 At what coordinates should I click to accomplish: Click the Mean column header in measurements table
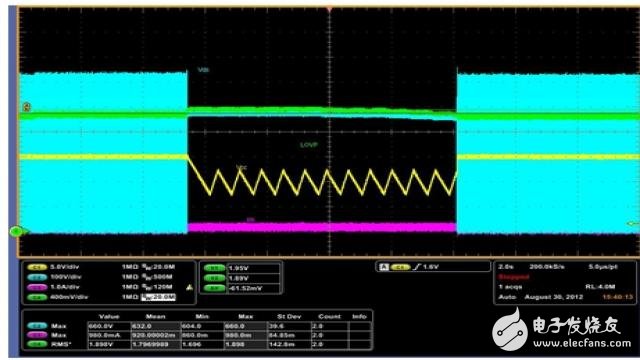(156, 316)
